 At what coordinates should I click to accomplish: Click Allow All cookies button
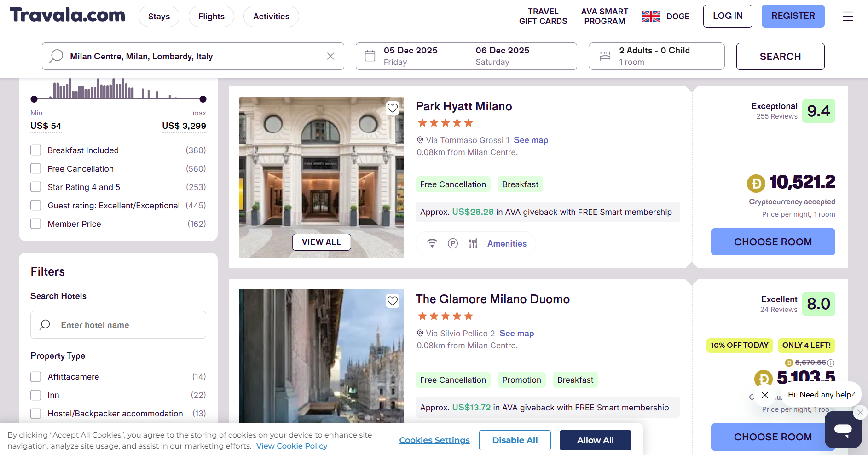coord(595,440)
